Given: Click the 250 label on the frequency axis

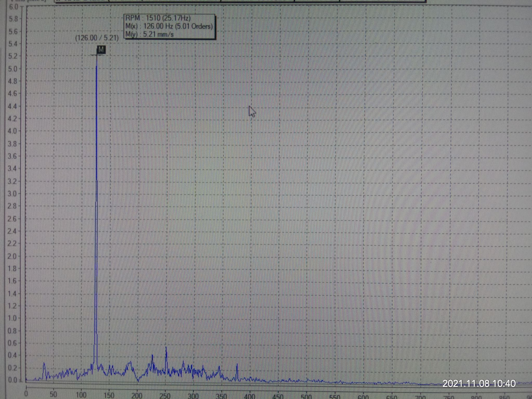Looking at the screenshot, I should [165, 396].
